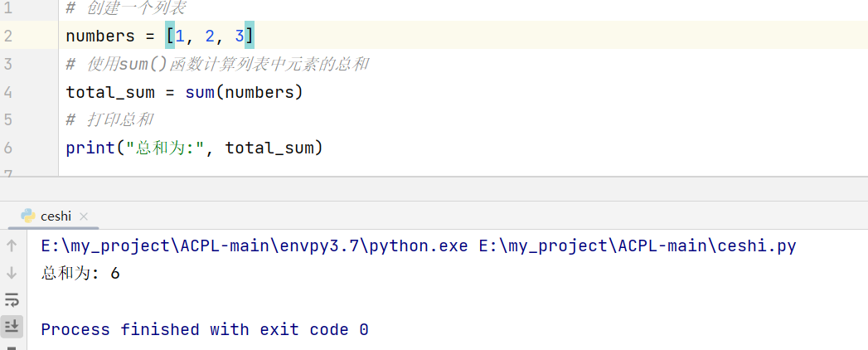Screen dimensions: 868x350
Task: Close the ceshi run tab
Action: click(85, 216)
